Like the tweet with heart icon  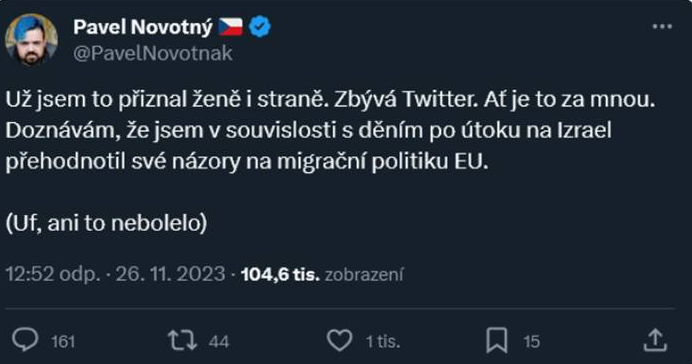(339, 341)
